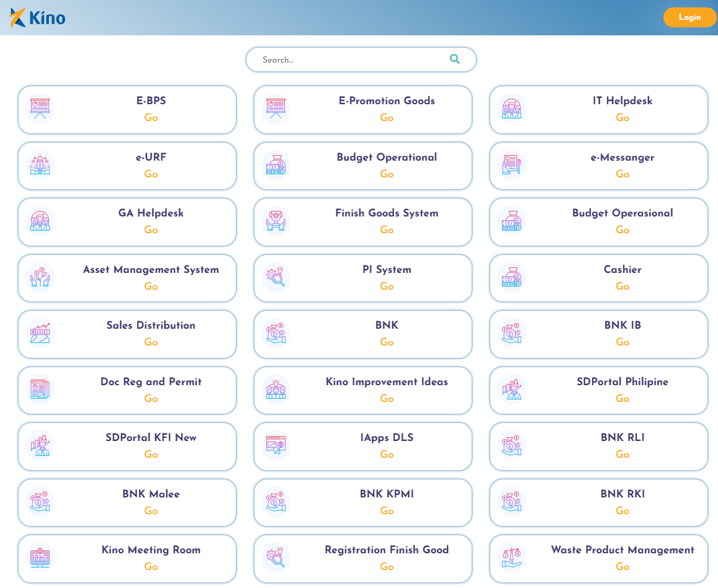Click the Waste Product Management scales icon

(511, 558)
